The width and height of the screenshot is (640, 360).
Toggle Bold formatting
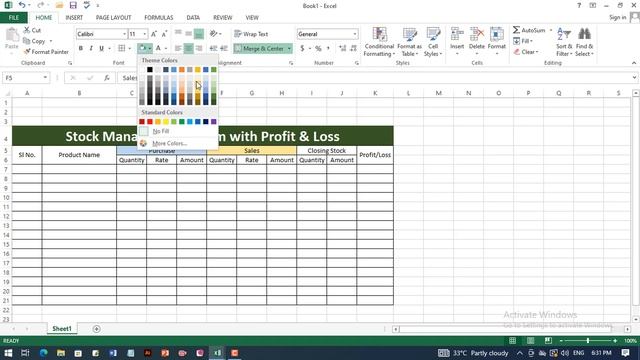coord(80,48)
